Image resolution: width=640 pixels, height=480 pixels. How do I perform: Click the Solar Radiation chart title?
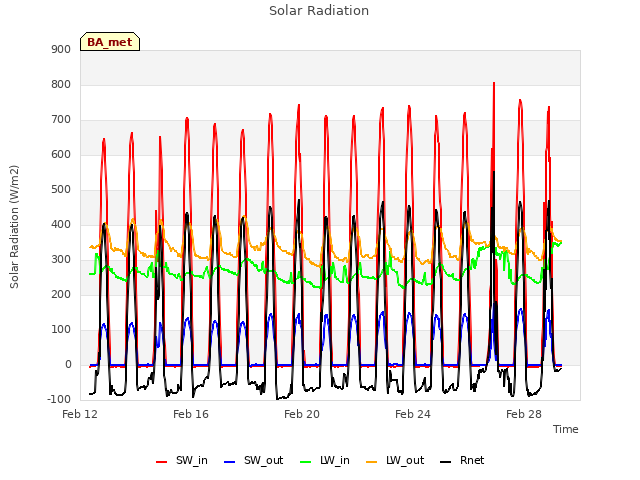tap(319, 11)
